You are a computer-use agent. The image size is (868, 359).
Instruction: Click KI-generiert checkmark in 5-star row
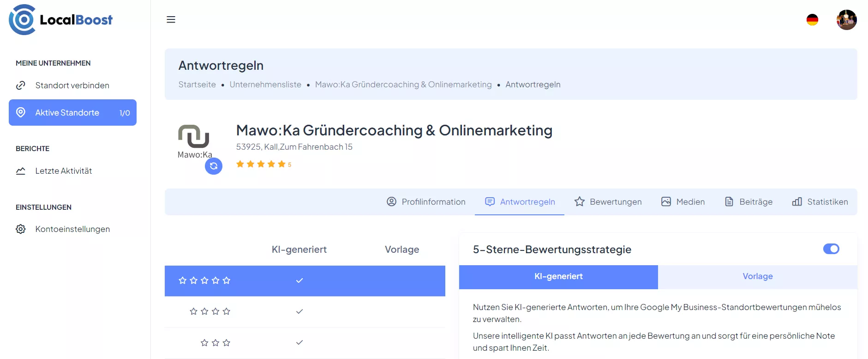pyautogui.click(x=299, y=280)
